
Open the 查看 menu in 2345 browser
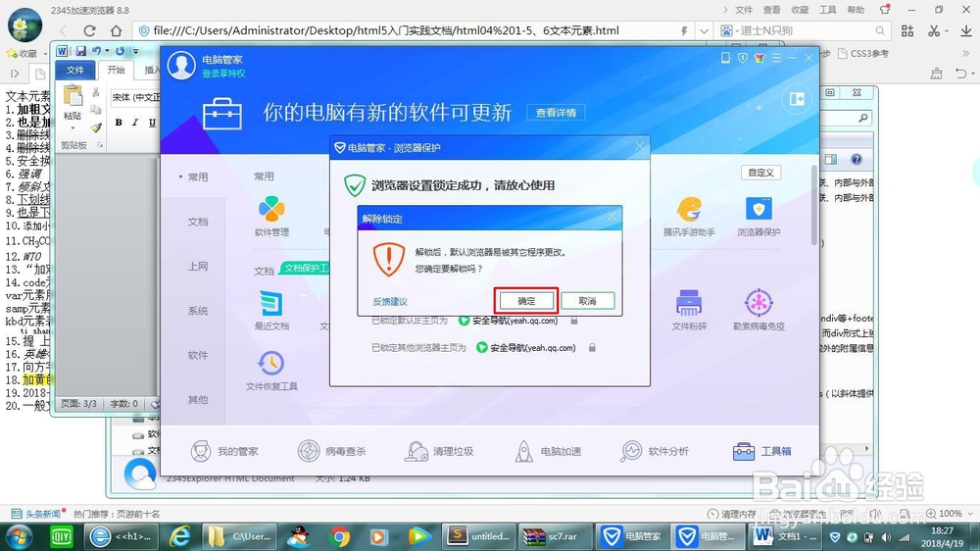771,10
